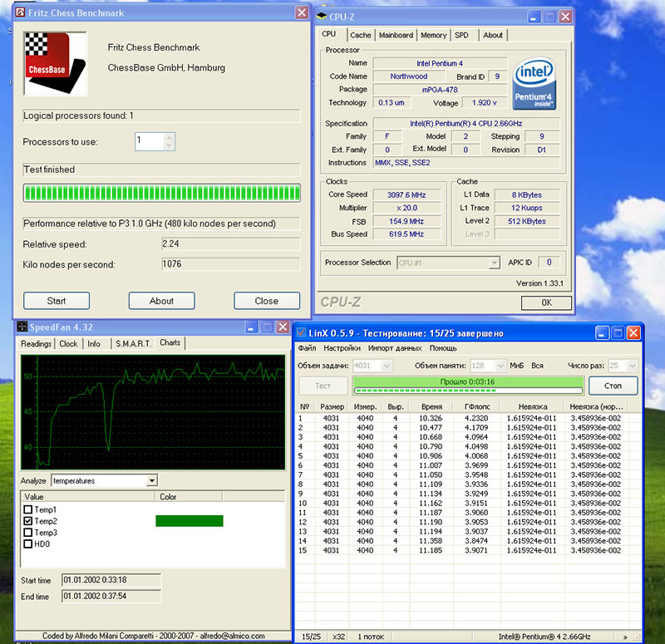Image resolution: width=665 pixels, height=644 pixels.
Task: Click the Relative speed value 2.24
Action: (x=231, y=243)
